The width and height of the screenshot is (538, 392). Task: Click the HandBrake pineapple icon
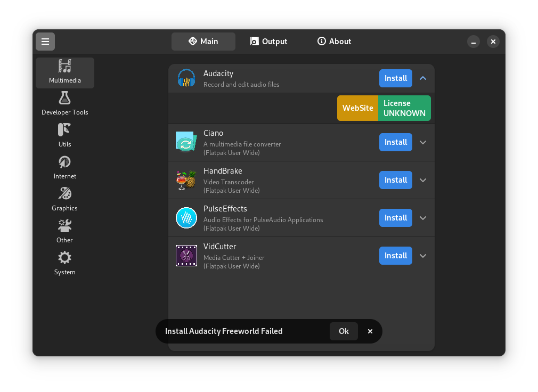pos(186,180)
